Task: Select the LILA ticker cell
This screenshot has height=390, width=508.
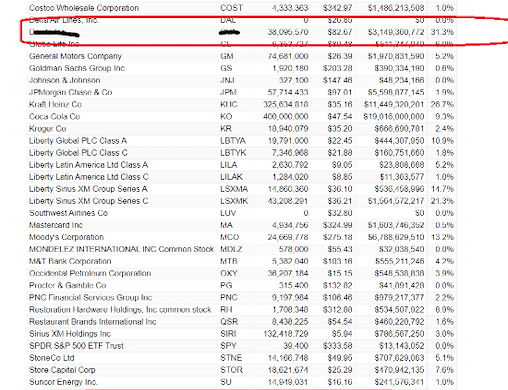Action: coord(229,165)
